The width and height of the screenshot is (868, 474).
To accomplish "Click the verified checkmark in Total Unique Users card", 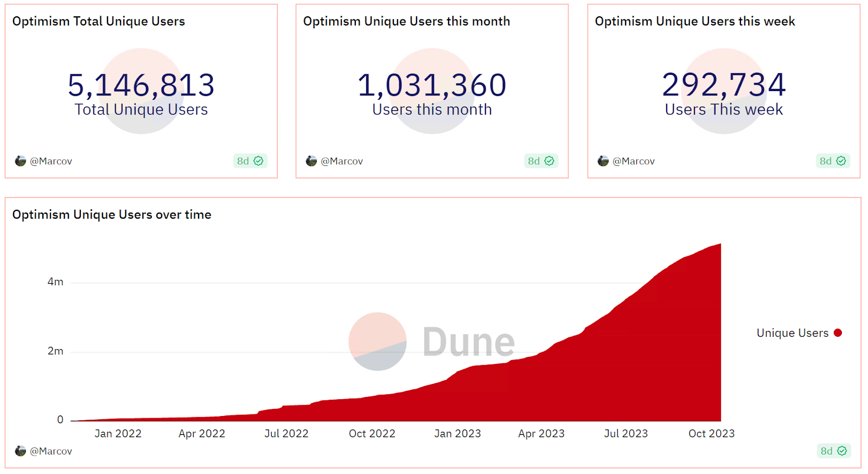I will point(259,161).
